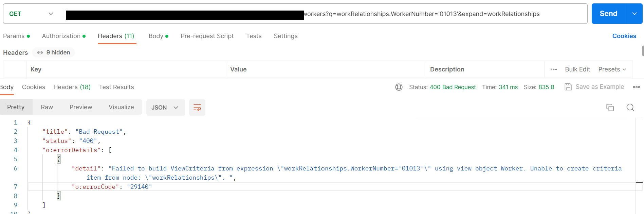This screenshot has height=214, width=644.
Task: Click the network globe icon
Action: [399, 87]
